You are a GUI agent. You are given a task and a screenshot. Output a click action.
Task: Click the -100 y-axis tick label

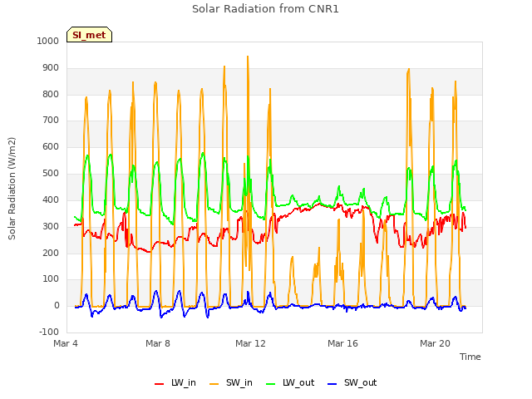[49, 332]
